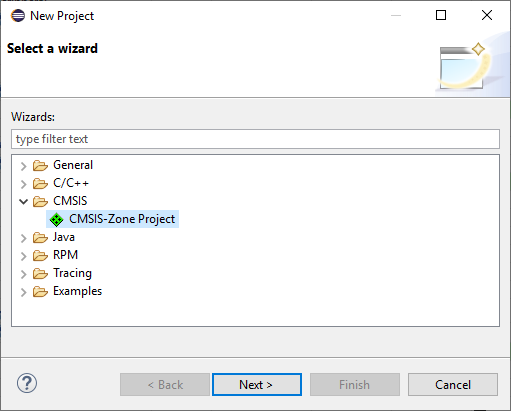The height and width of the screenshot is (411, 511).
Task: Click the Examples folder icon
Action: (40, 291)
